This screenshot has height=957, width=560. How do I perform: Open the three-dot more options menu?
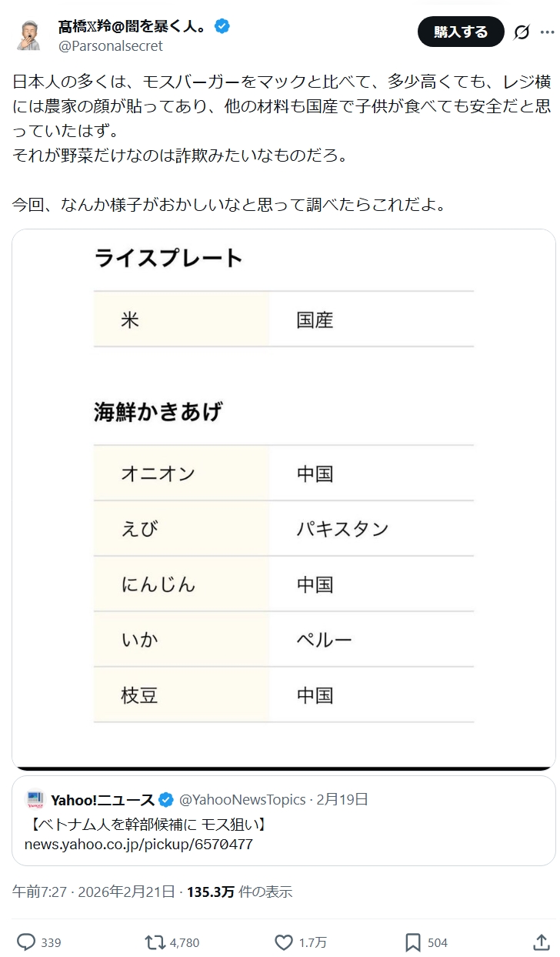point(547,32)
